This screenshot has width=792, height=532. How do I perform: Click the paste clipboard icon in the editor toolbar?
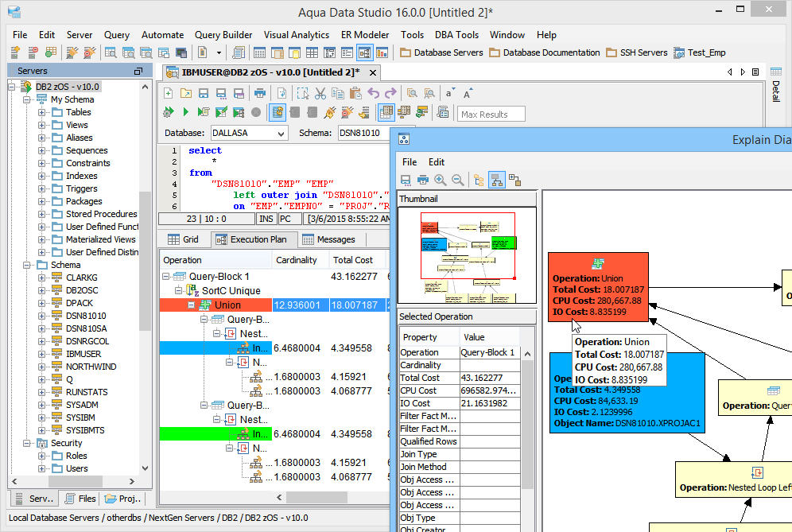pos(355,94)
